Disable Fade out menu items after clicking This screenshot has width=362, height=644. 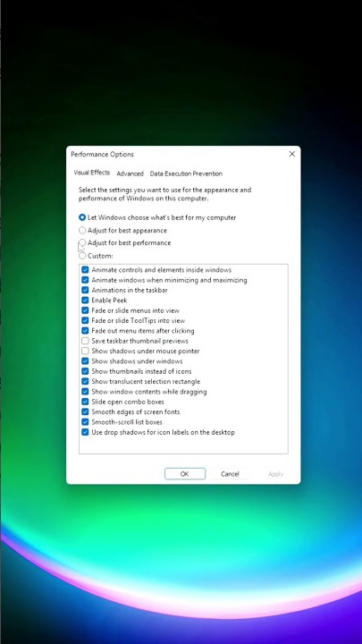(x=85, y=331)
